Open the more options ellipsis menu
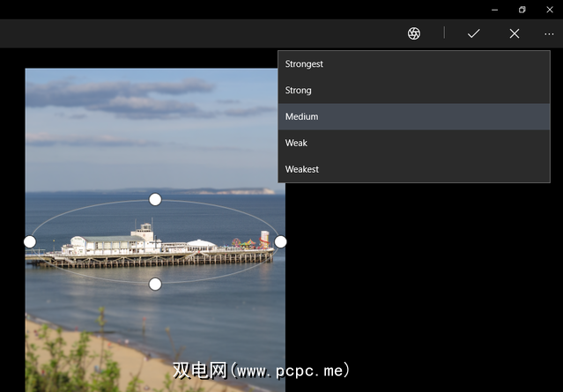563x392 pixels. click(549, 34)
